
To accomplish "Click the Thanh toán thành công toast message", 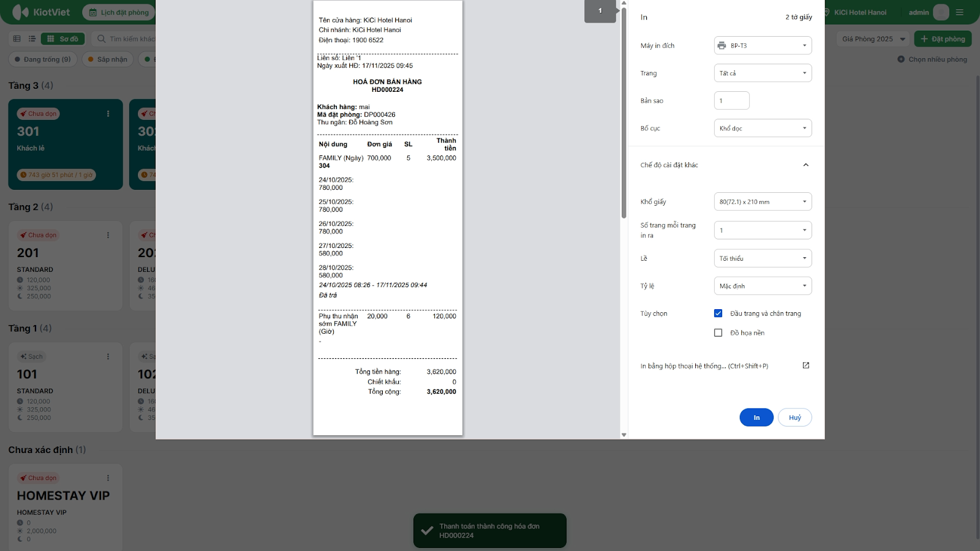I will point(489,531).
